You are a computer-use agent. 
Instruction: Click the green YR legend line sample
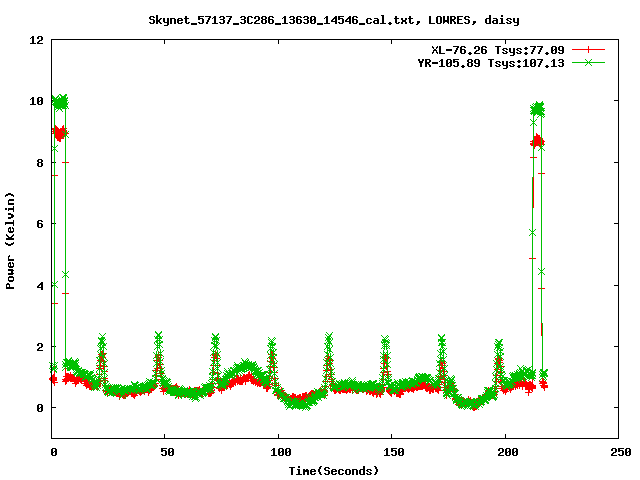point(588,62)
